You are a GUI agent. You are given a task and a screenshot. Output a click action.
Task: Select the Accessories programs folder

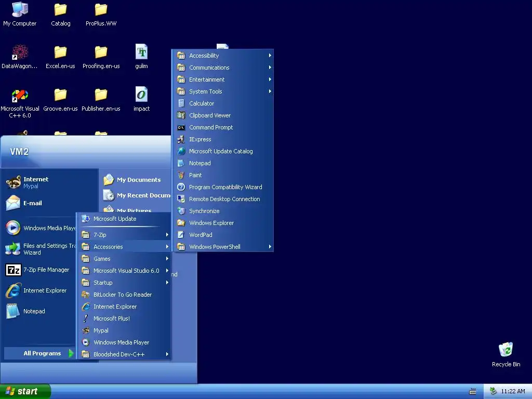coord(124,247)
